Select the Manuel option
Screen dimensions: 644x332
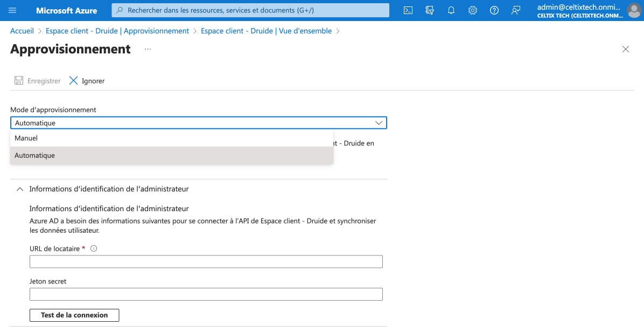[x=172, y=138]
